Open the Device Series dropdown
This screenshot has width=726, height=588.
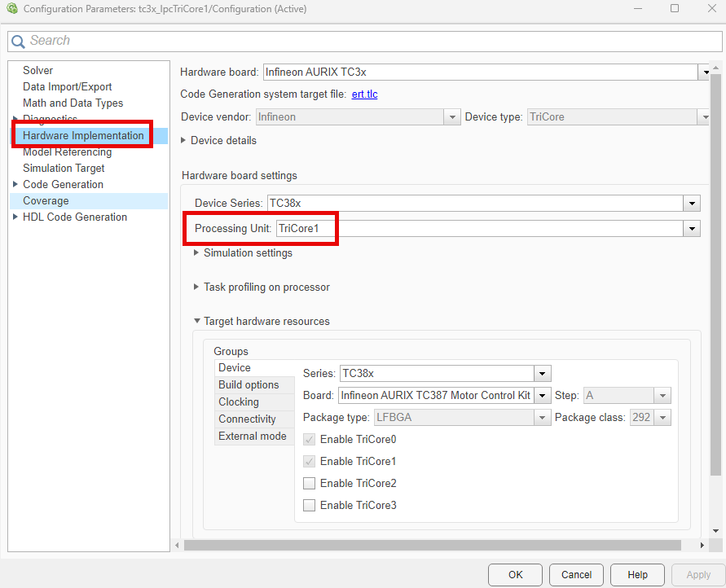[692, 202]
